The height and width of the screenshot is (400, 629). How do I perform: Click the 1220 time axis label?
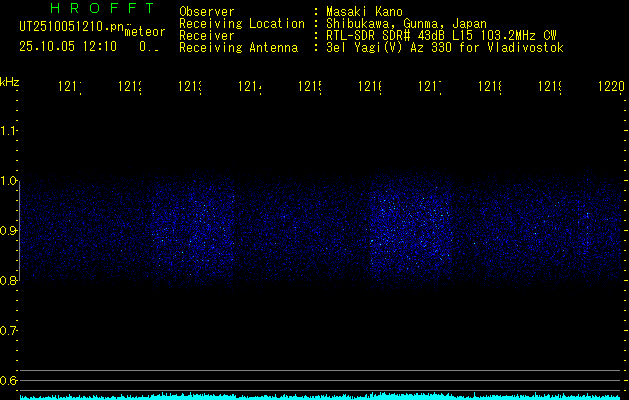611,86
